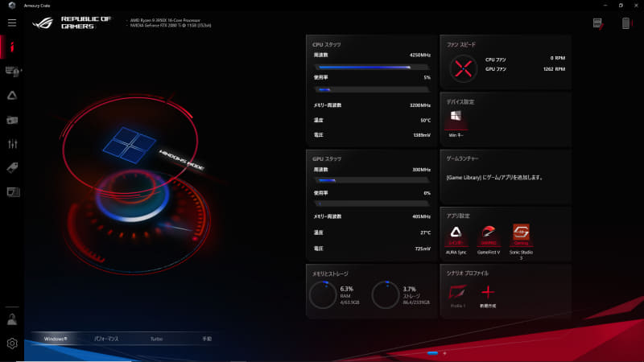Click the CPU usage bar
644x362 pixels.
[372, 89]
